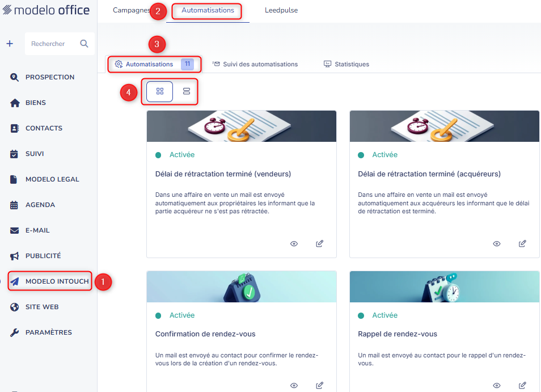The width and height of the screenshot is (541, 392).
Task: Edit the Délai de rétractation (vendeurs) automation
Action: pyautogui.click(x=319, y=243)
